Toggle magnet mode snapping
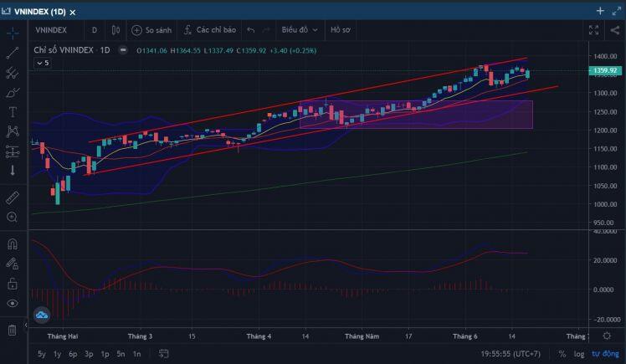This screenshot has width=626, height=364. pyautogui.click(x=13, y=244)
